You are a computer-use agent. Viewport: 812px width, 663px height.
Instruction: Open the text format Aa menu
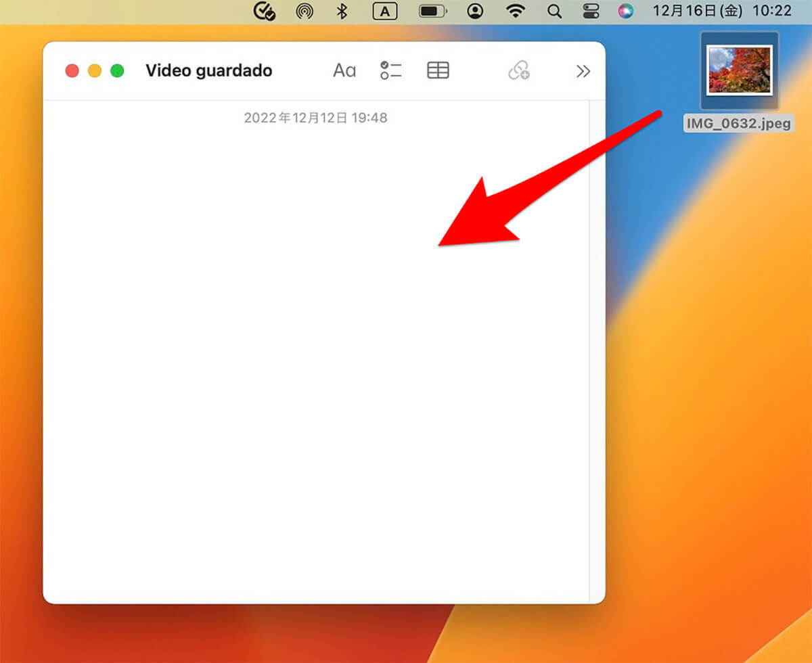344,70
